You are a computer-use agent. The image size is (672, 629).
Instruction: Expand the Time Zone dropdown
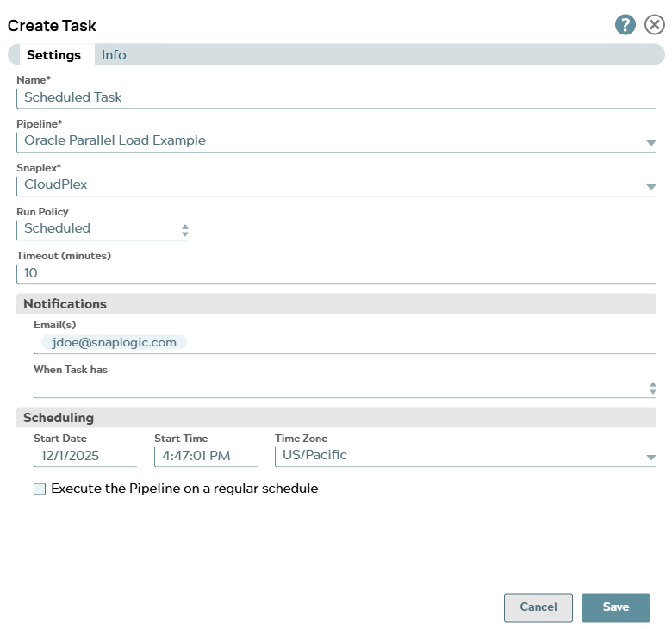pos(650,458)
